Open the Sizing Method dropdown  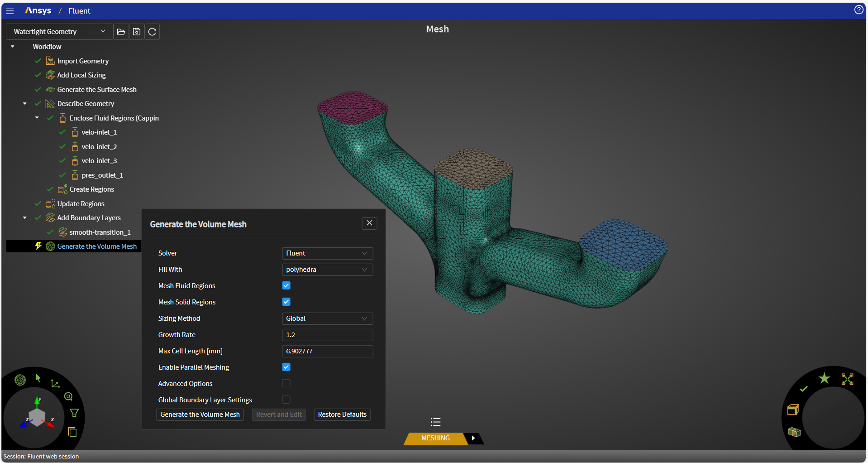[x=327, y=318]
